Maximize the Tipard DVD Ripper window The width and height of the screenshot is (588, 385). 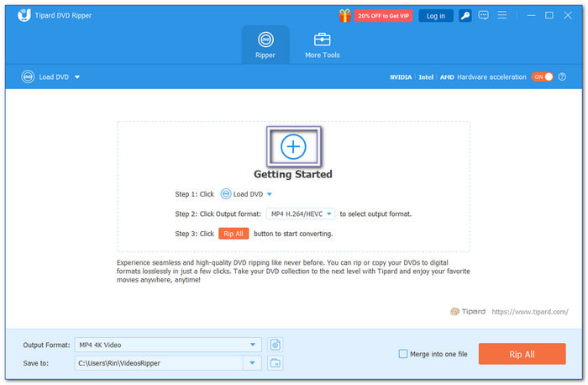pyautogui.click(x=549, y=15)
